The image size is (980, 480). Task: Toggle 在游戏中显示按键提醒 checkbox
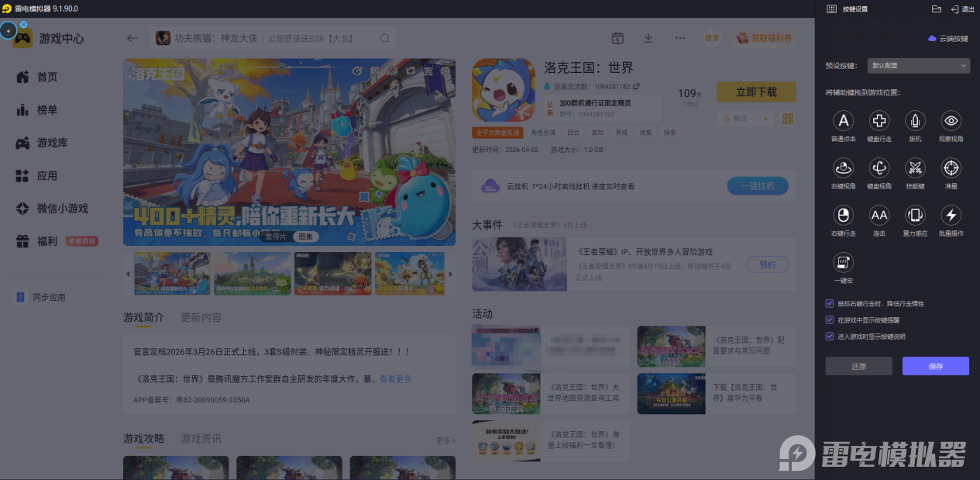tap(830, 320)
